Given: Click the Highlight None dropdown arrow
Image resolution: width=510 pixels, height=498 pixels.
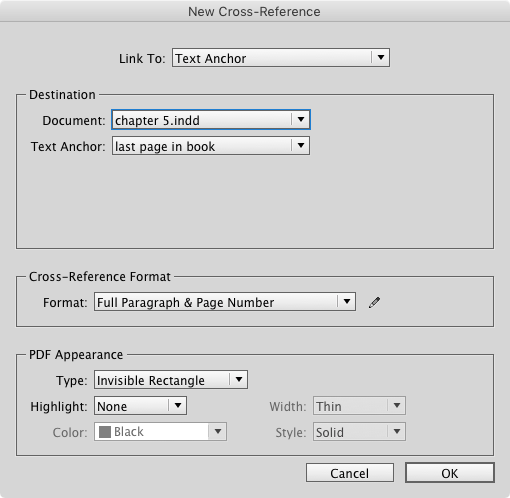Looking at the screenshot, I should tap(178, 405).
